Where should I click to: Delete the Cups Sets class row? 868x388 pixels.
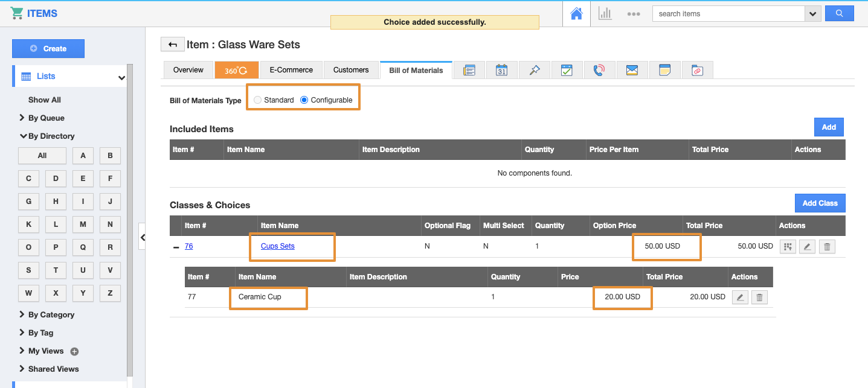point(827,246)
